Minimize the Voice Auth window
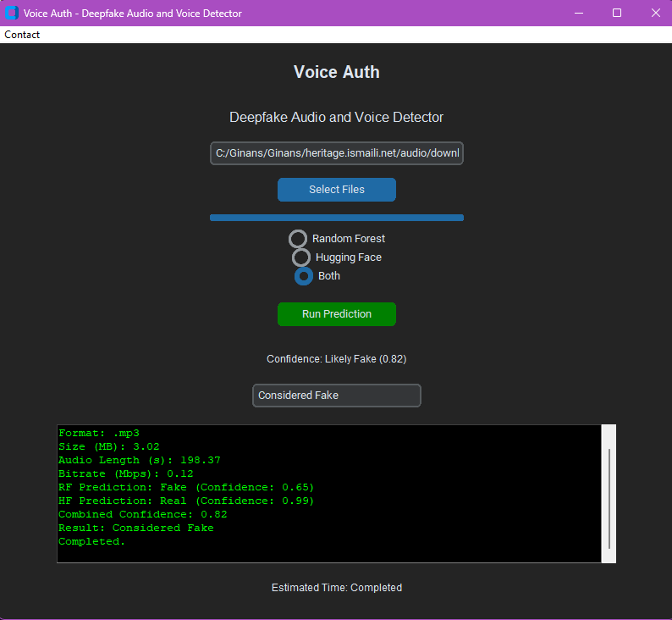Image resolution: width=672 pixels, height=620 pixels. tap(580, 13)
